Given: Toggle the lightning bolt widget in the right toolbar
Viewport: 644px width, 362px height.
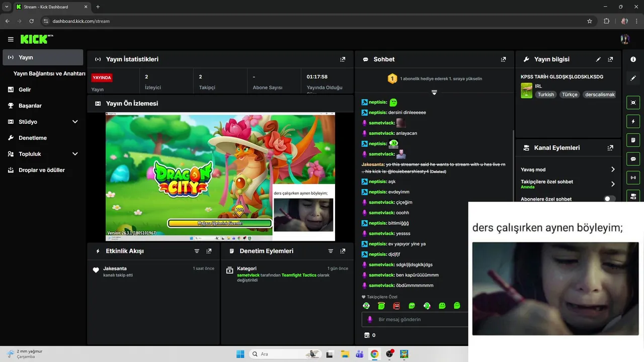Looking at the screenshot, I should click(633, 121).
